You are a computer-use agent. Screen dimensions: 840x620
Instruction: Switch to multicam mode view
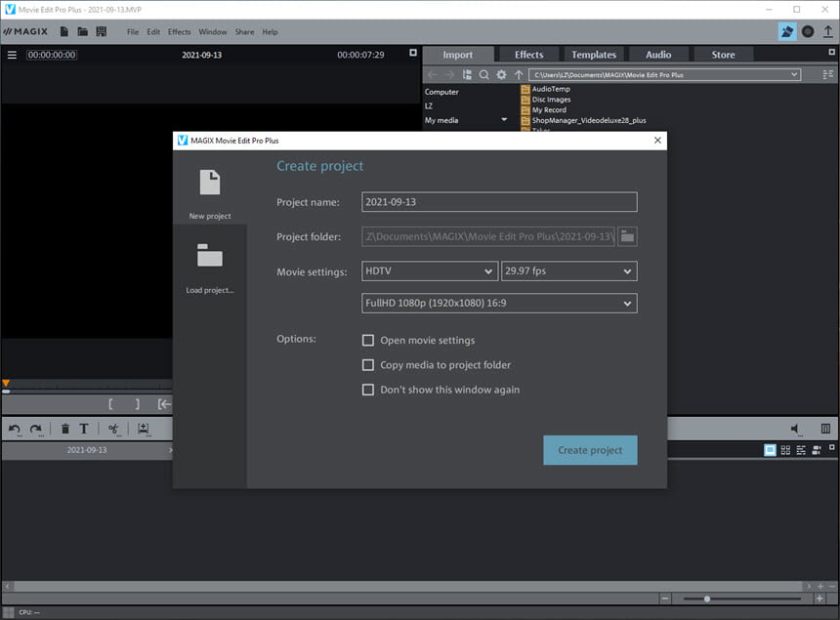tap(817, 450)
